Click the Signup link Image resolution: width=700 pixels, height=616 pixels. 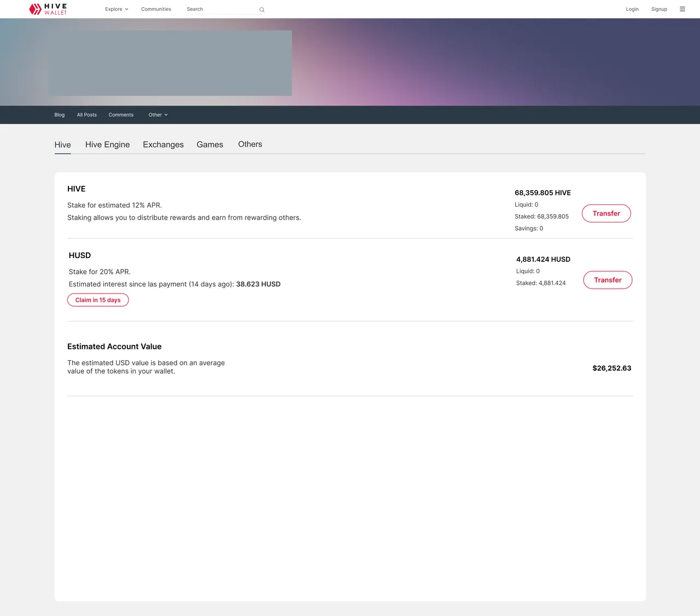pos(659,9)
